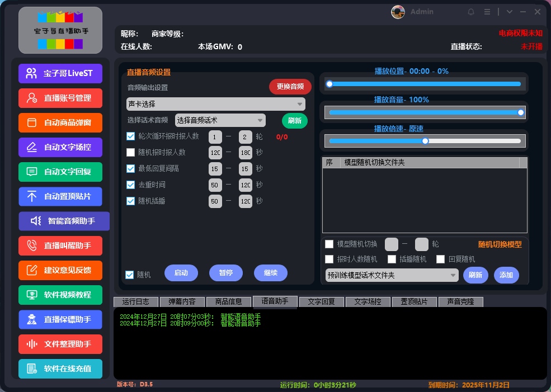This screenshot has height=392, width=551.
Task: Select 自动商品弹窗 in the sidebar
Action: 60,122
